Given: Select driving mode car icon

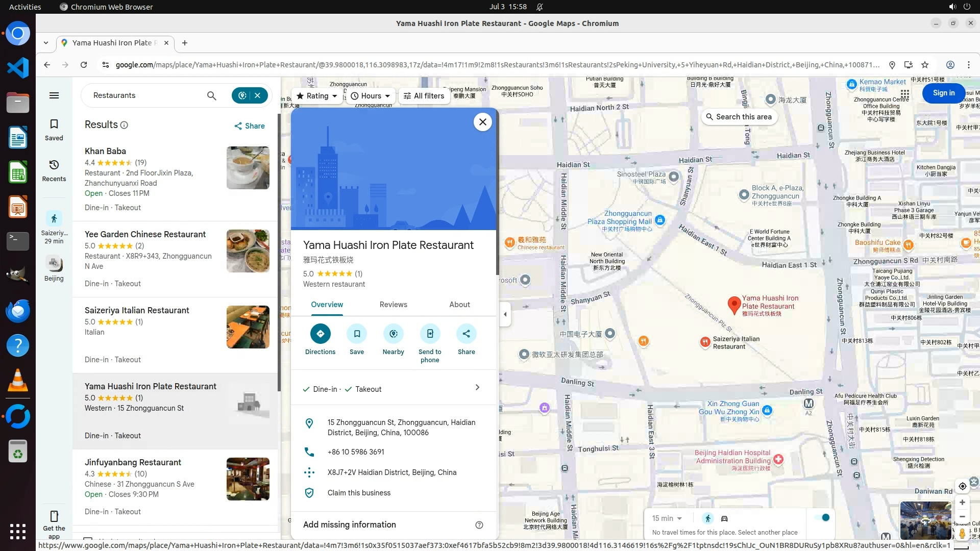Looking at the screenshot, I should point(724,518).
